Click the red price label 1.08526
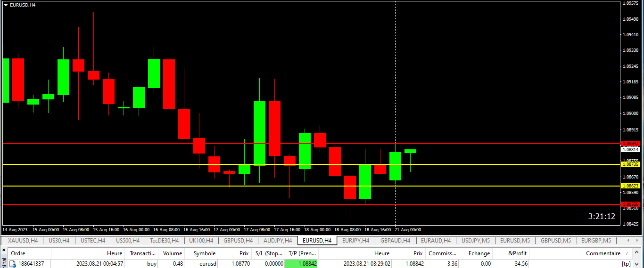This screenshot has width=644, height=268. point(630,204)
